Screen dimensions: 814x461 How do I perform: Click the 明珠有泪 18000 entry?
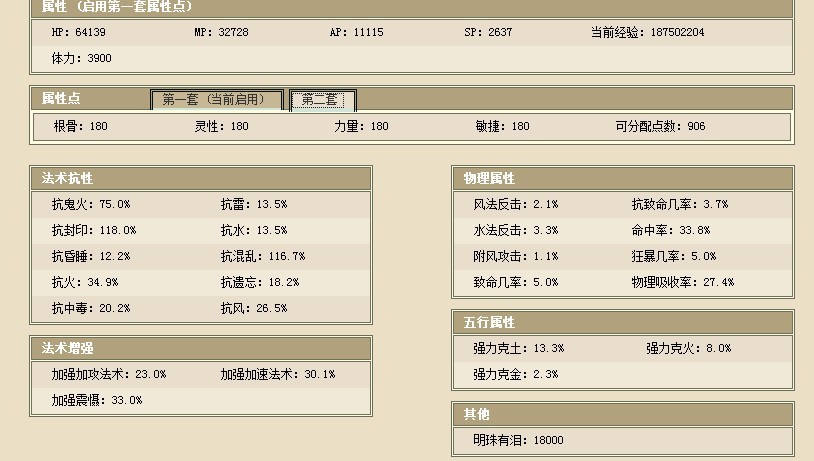pyautogui.click(x=518, y=440)
